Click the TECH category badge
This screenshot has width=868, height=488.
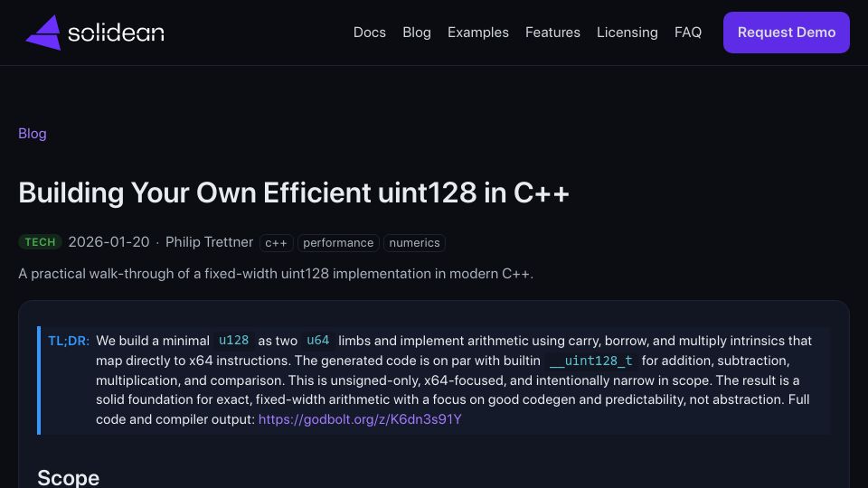pyautogui.click(x=40, y=242)
